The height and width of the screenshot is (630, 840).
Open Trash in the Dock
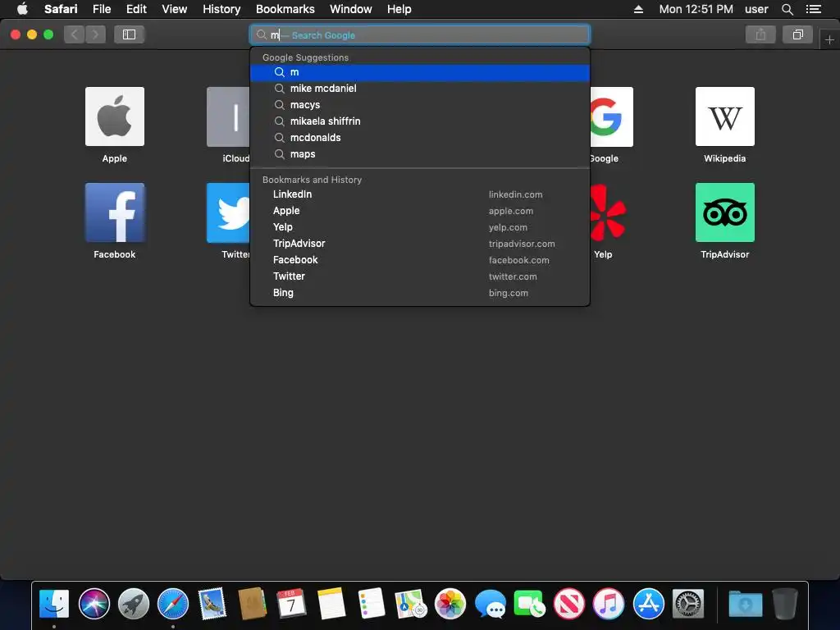(x=785, y=604)
